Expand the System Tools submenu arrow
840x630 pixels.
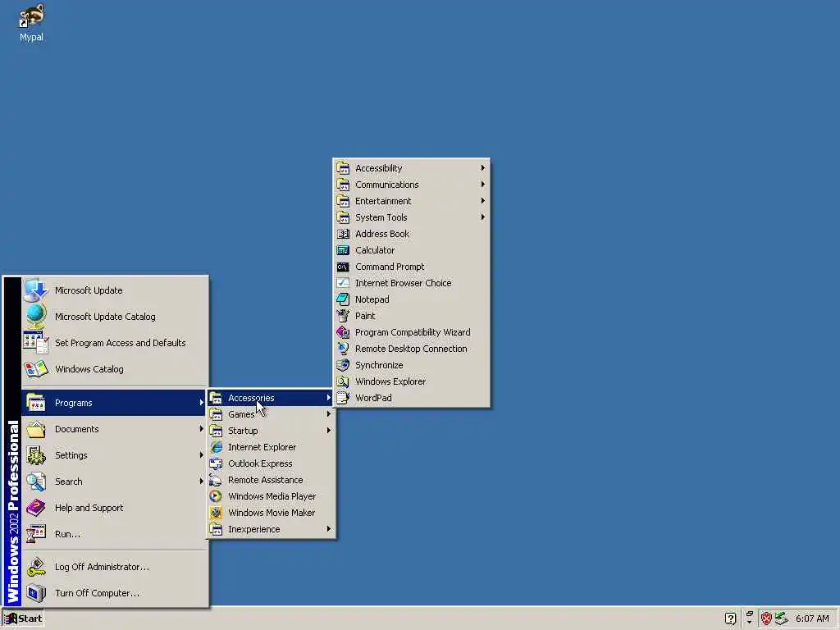(x=482, y=217)
